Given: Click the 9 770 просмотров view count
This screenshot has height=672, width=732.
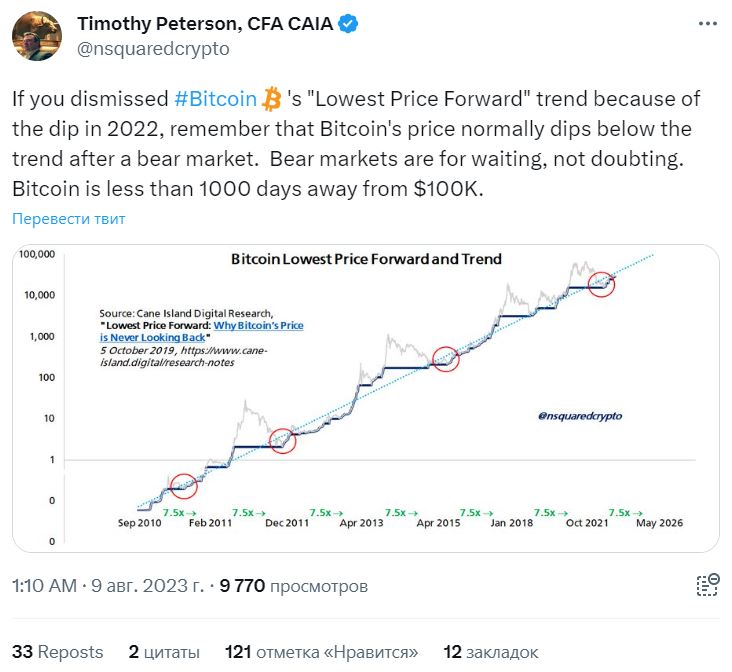Looking at the screenshot, I should click(294, 586).
